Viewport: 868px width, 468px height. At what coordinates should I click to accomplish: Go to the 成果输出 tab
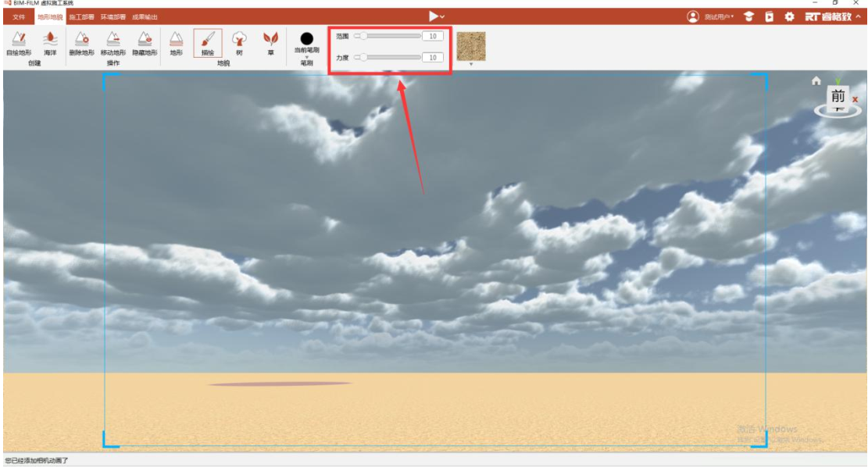(x=145, y=16)
